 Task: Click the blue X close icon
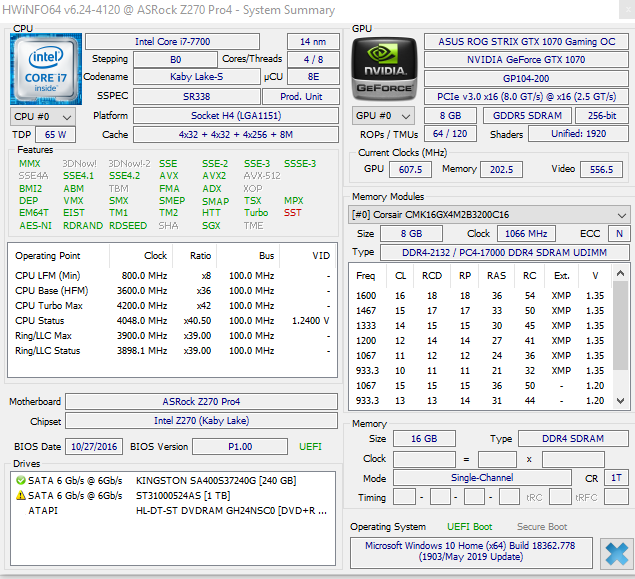tap(617, 553)
